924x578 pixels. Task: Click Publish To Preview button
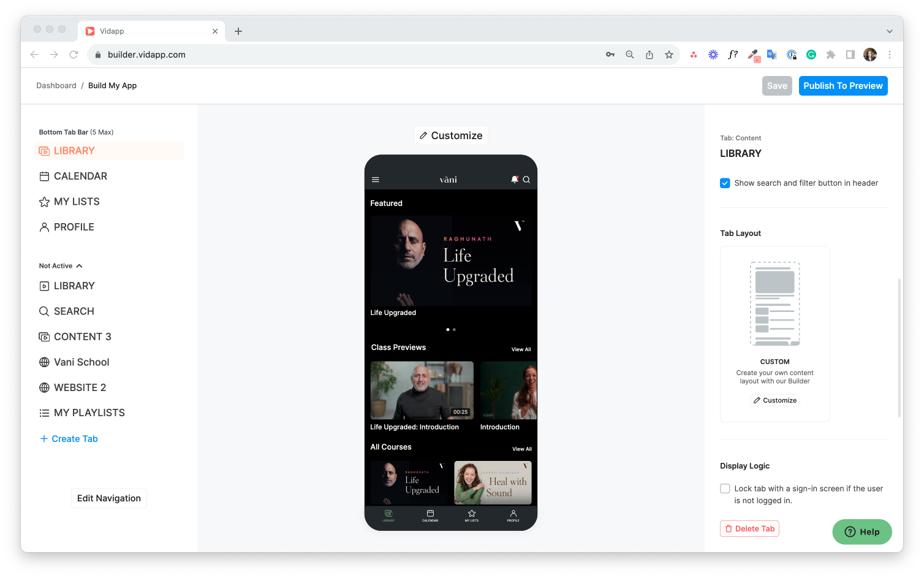pos(843,86)
